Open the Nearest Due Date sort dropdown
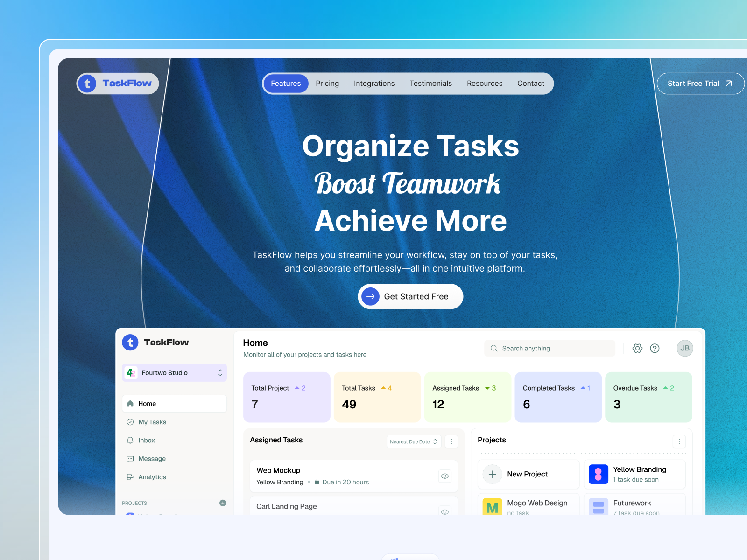 tap(414, 441)
